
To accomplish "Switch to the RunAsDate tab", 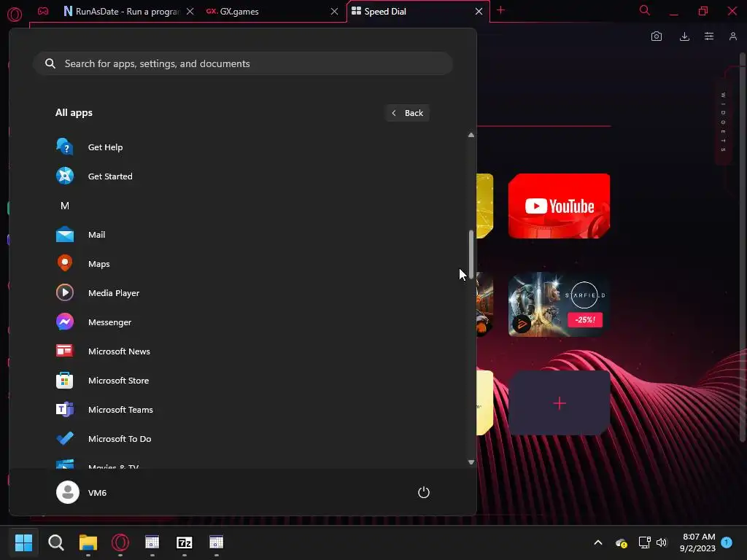I will click(x=122, y=12).
